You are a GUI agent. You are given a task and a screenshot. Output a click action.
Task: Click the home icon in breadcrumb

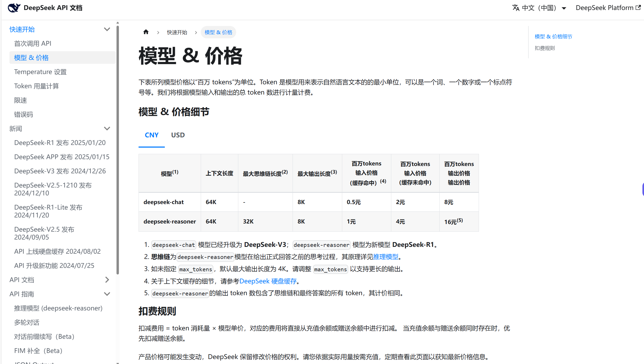click(x=146, y=32)
